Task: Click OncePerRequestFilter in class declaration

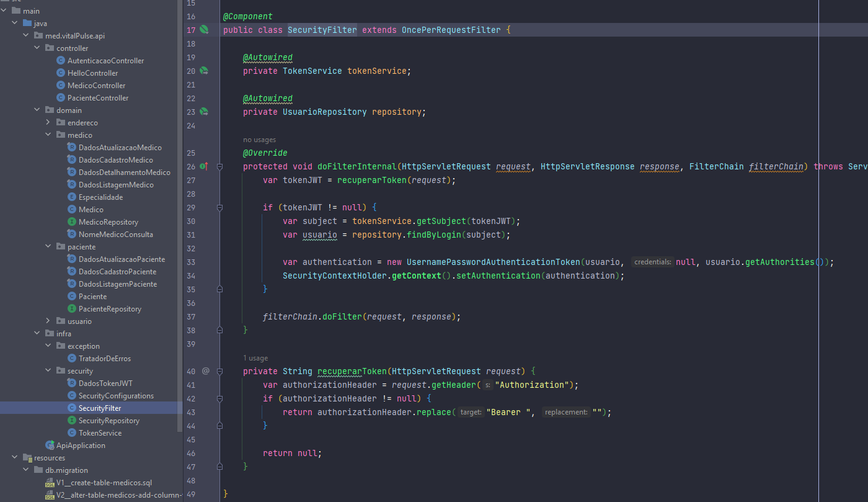Action: pyautogui.click(x=451, y=30)
